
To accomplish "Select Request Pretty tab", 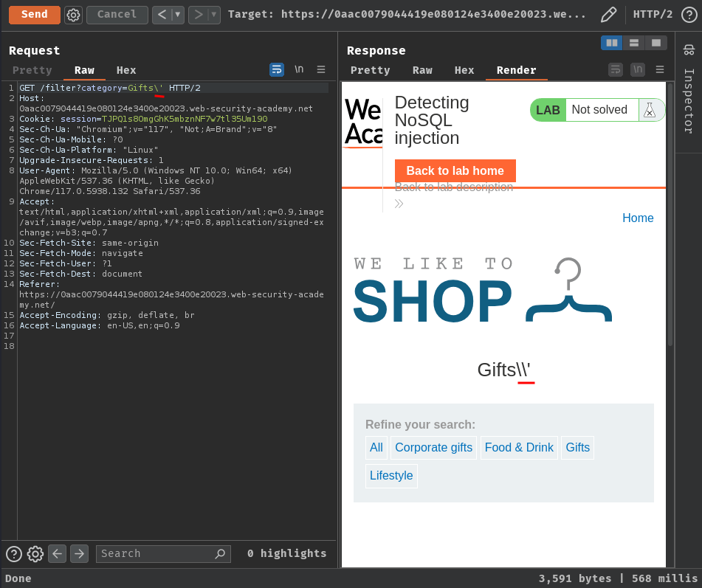I will tap(32, 70).
